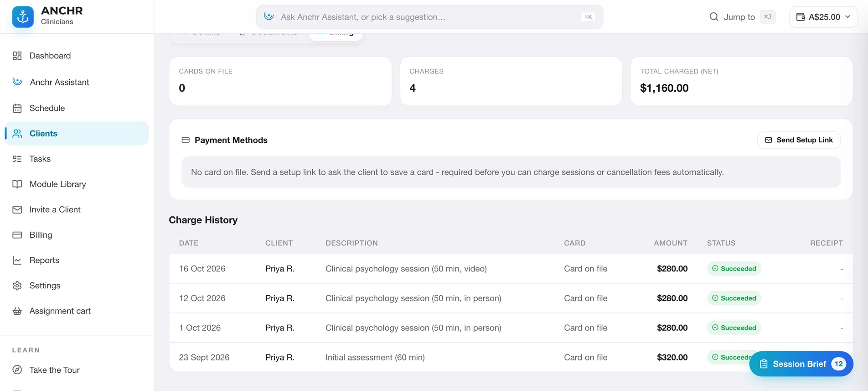
Task: Click the $320.00 amount
Action: click(672, 358)
